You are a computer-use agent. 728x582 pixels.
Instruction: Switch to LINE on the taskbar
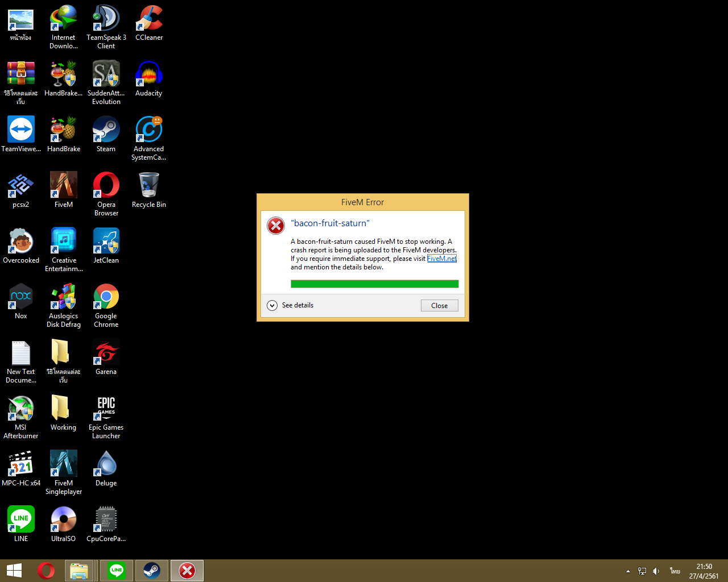pyautogui.click(x=117, y=571)
